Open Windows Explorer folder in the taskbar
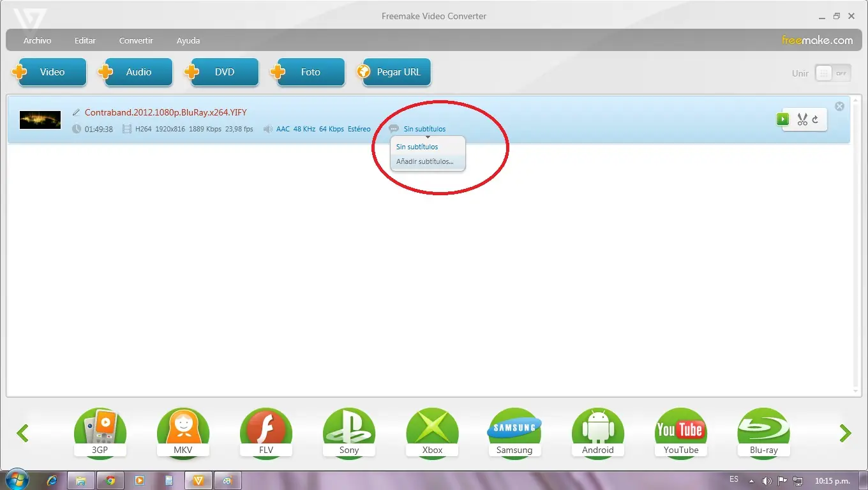Screen dimensions: 868x490 coord(81,480)
